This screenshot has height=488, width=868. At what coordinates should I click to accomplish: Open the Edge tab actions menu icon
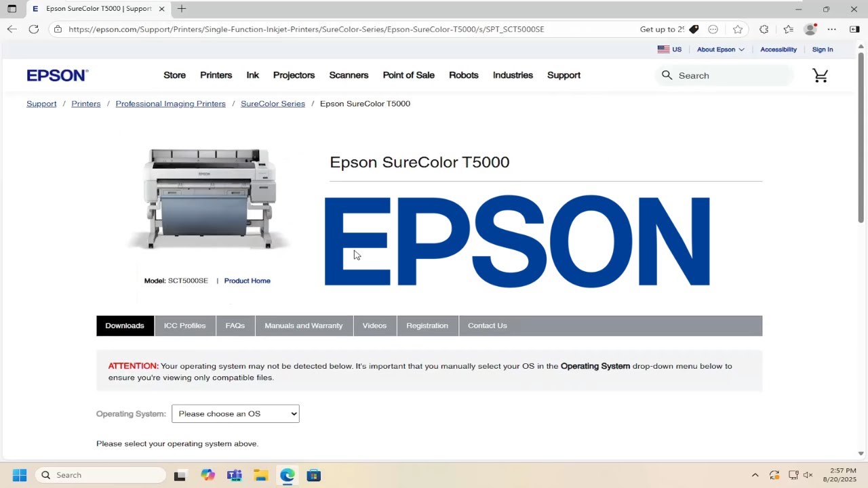pos(12,9)
